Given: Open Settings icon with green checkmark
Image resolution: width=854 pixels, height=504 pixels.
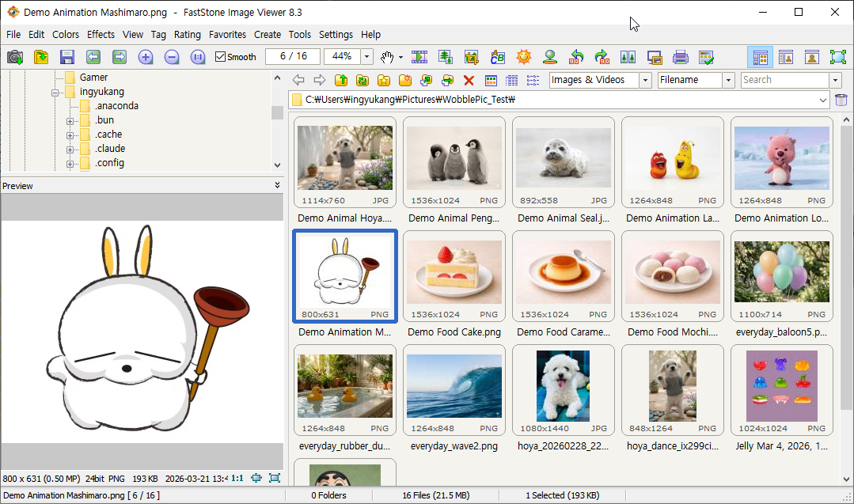Looking at the screenshot, I should click(707, 57).
